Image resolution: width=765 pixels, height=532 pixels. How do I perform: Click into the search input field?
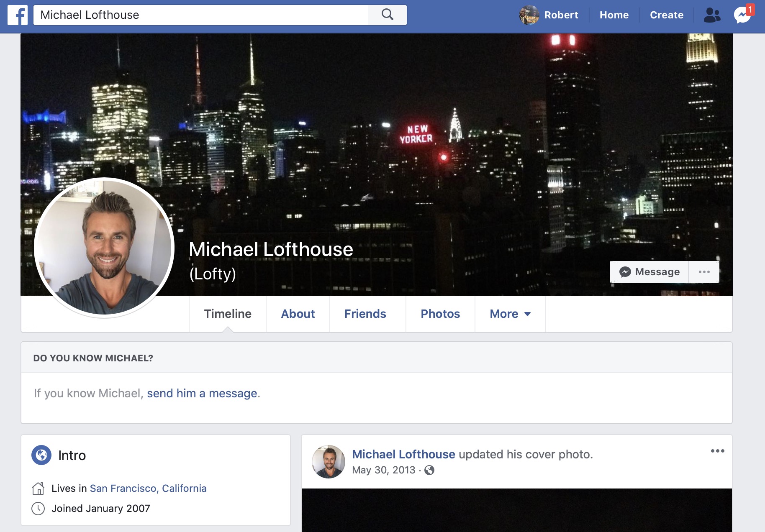pyautogui.click(x=201, y=15)
